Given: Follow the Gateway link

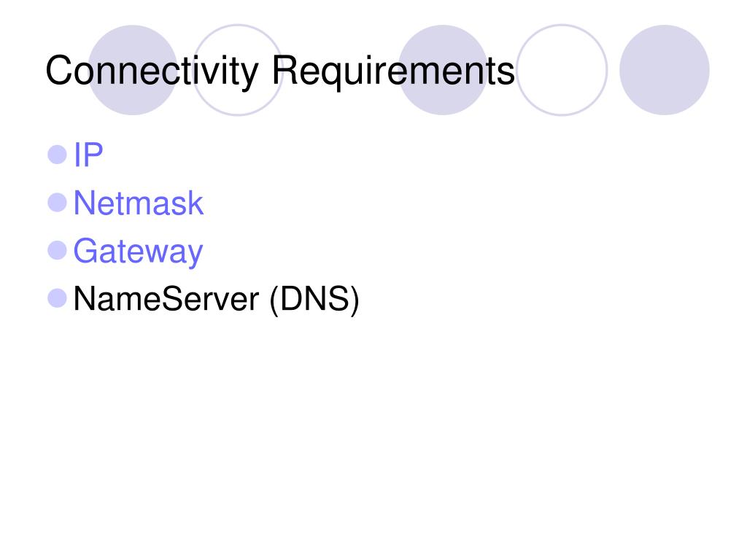Looking at the screenshot, I should click(138, 252).
